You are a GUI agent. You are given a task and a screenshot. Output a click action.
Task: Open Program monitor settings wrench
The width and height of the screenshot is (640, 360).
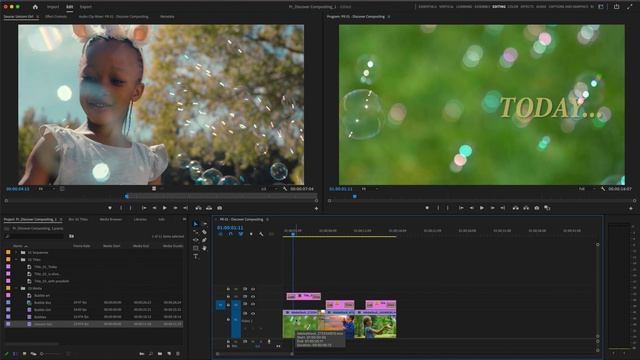tap(603, 189)
